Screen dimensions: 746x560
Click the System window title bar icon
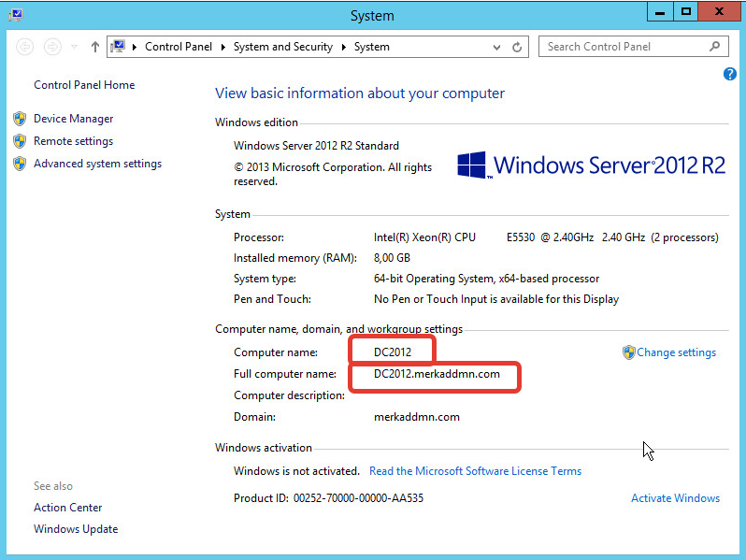(x=15, y=15)
